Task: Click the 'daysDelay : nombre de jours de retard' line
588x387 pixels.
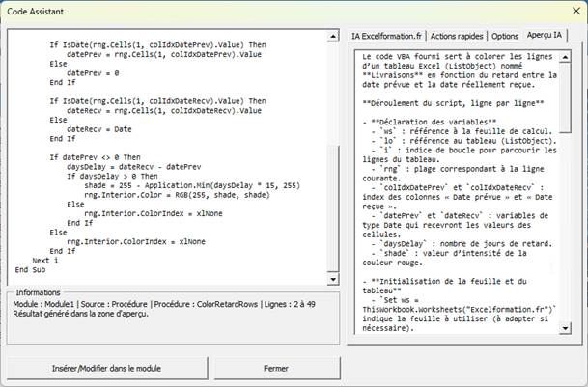Action: pos(462,244)
